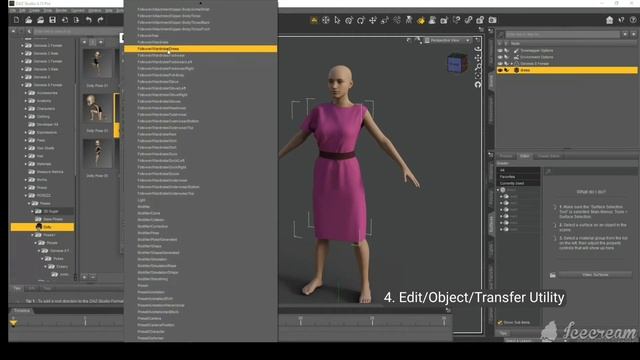Click the Undo arrow icon
The image size is (640, 360).
pyautogui.click(x=89, y=20)
